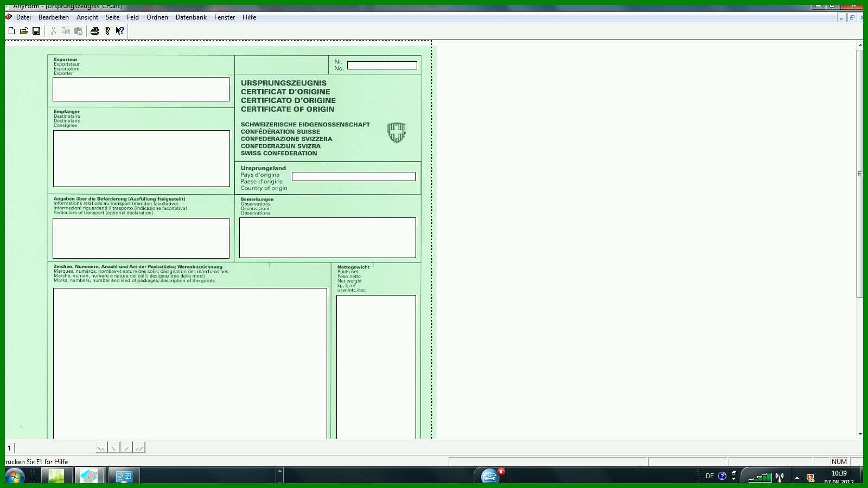Click the vertical scrollbar thumb

pyautogui.click(x=859, y=174)
